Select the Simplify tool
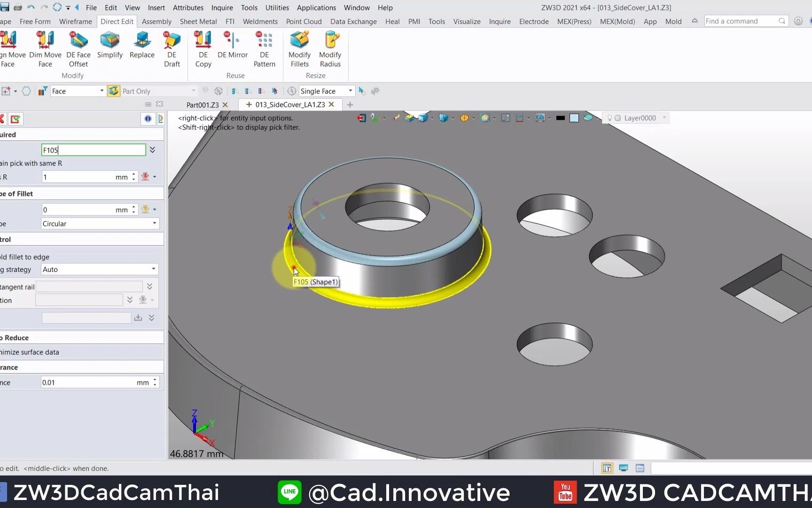812x508 pixels. [x=109, y=46]
